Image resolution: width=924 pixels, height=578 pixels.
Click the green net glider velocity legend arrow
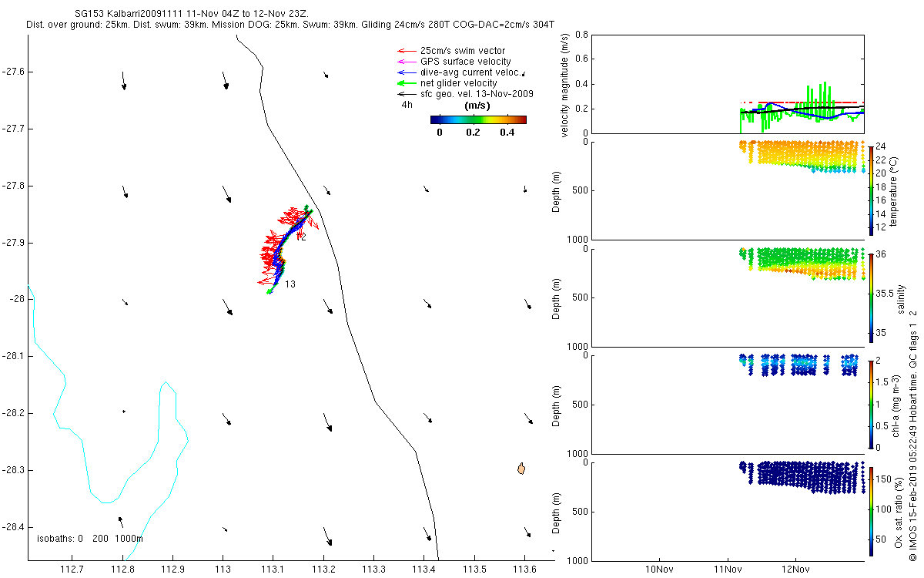click(406, 83)
